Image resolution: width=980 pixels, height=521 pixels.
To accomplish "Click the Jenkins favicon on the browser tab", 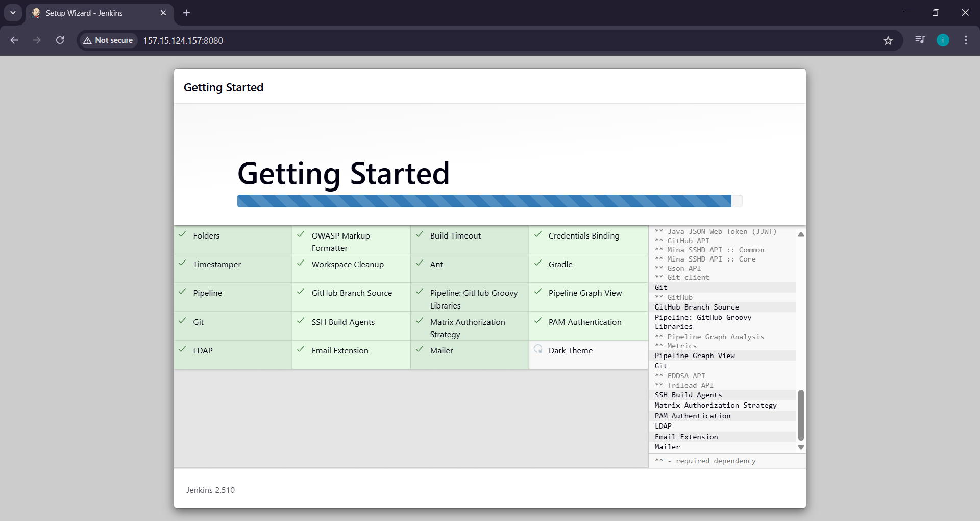I will (36, 13).
